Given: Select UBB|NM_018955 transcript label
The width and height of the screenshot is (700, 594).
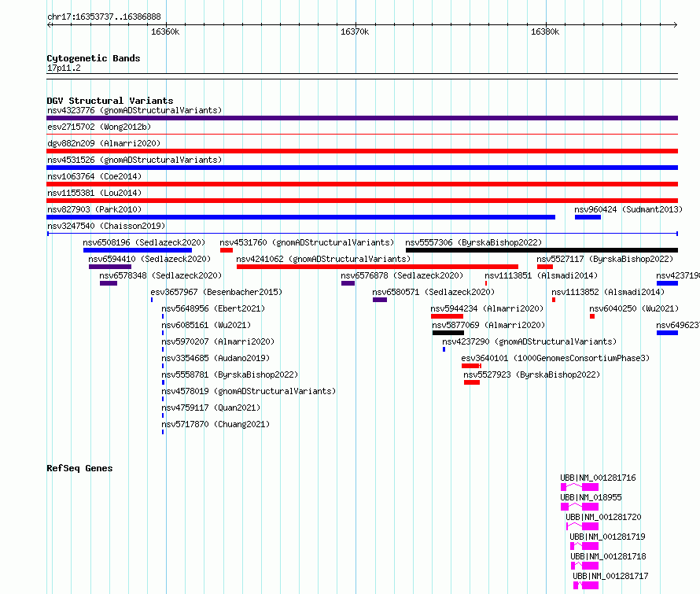Looking at the screenshot, I should click(591, 497).
